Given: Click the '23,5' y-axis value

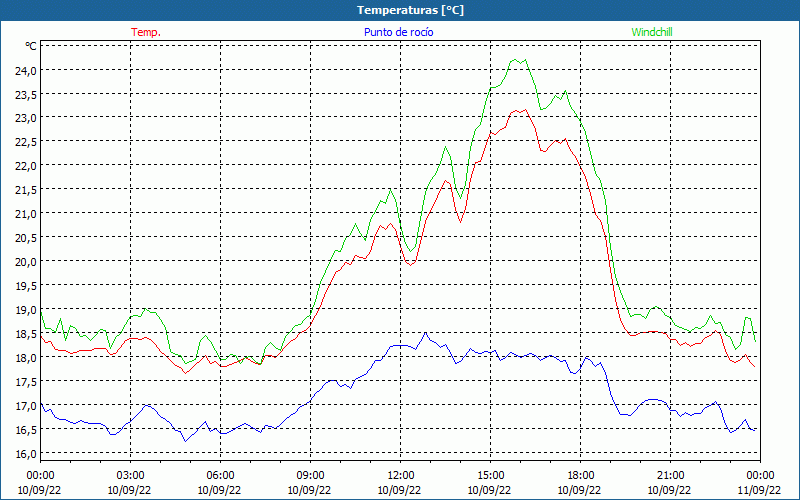Looking at the screenshot, I should (26, 94).
